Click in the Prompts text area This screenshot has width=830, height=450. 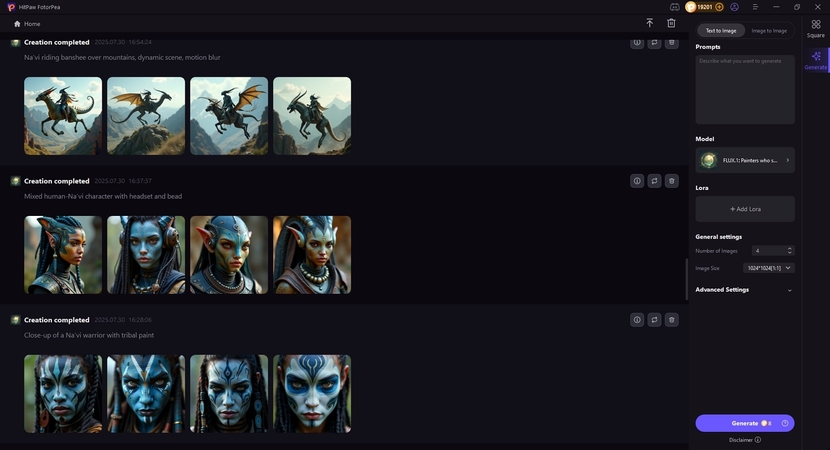745,89
